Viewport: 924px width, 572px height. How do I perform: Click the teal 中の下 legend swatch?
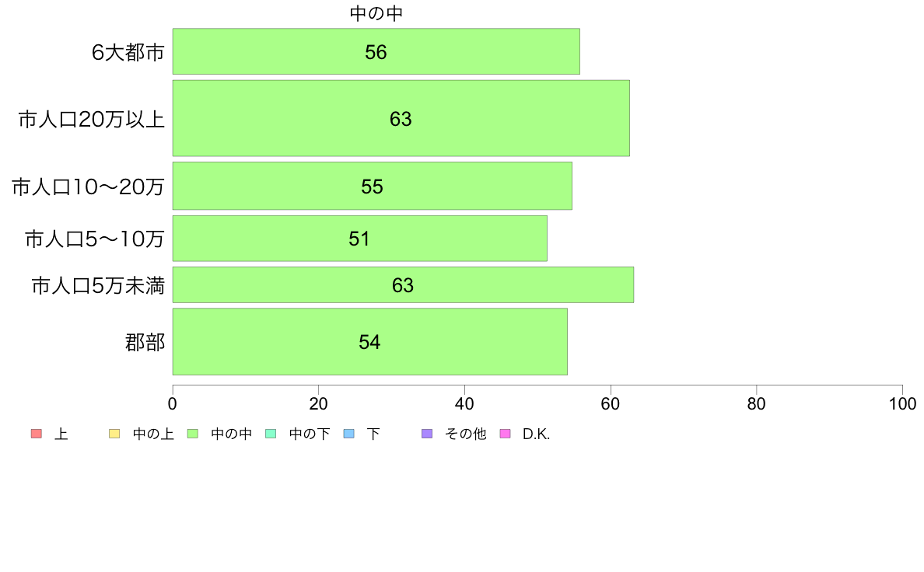[x=271, y=434]
